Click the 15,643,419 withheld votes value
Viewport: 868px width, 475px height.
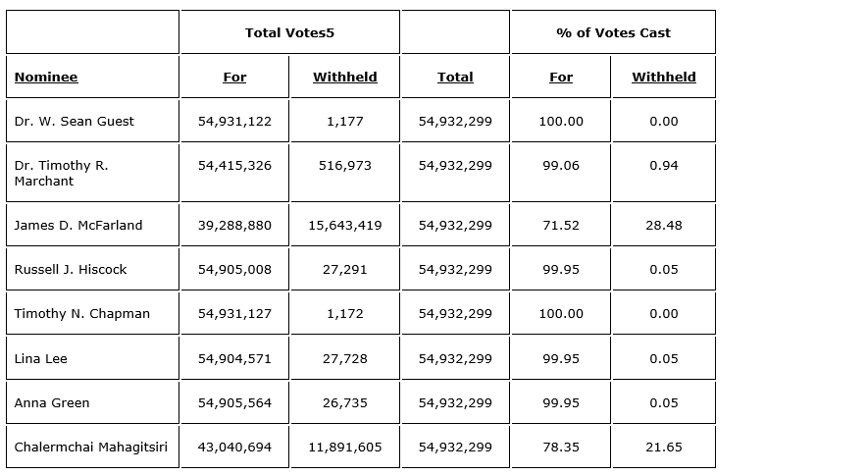pos(345,225)
